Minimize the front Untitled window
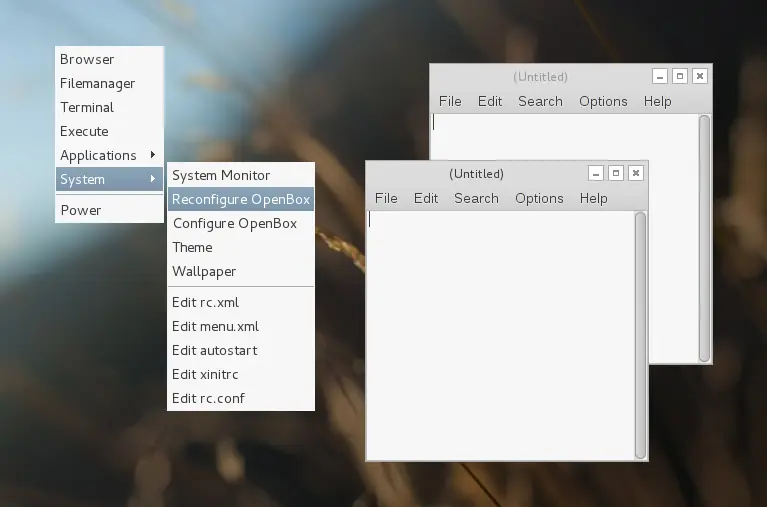Image resolution: width=767 pixels, height=507 pixels. (x=596, y=173)
